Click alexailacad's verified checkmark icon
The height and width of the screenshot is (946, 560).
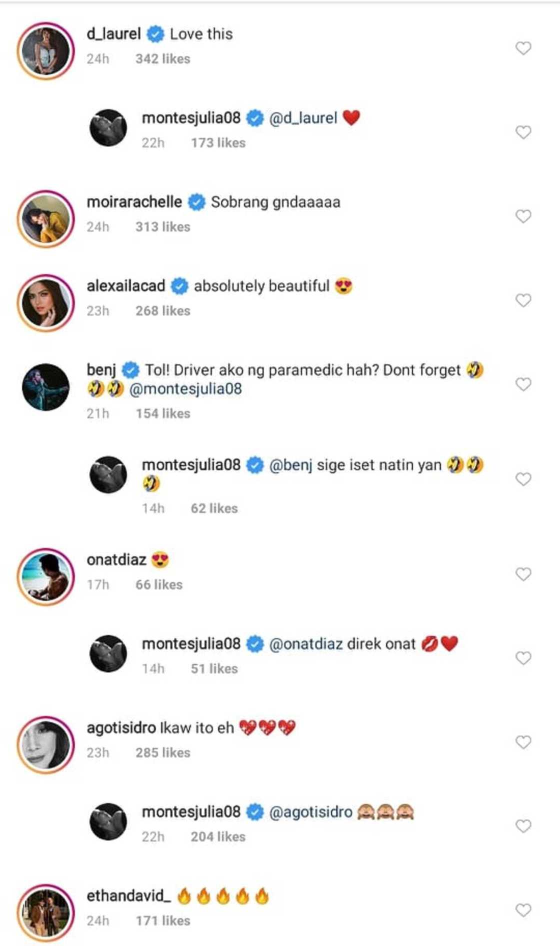(179, 285)
